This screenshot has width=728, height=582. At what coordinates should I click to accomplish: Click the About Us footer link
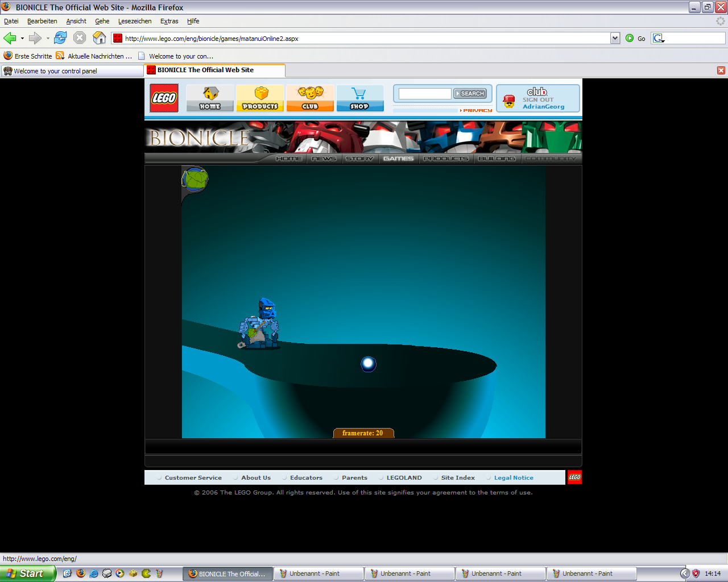pos(256,478)
